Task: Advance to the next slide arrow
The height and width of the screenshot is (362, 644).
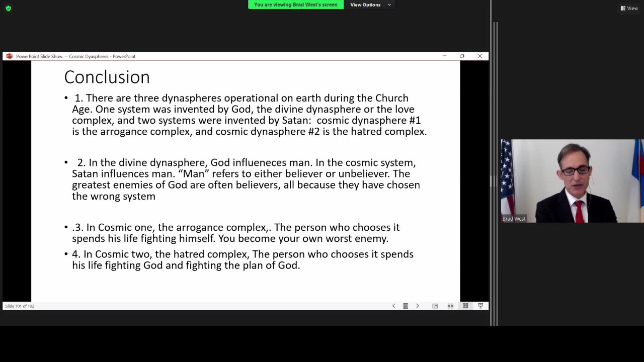Action: [417, 306]
